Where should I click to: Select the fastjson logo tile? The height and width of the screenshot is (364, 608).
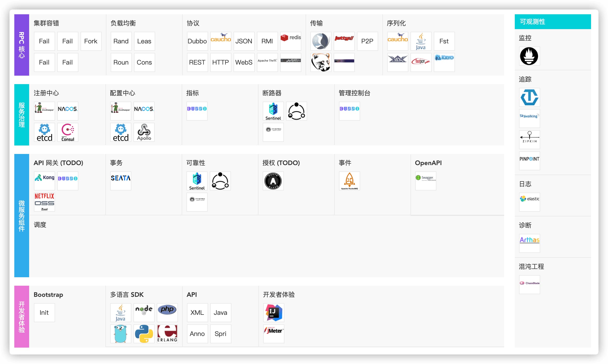point(421,62)
